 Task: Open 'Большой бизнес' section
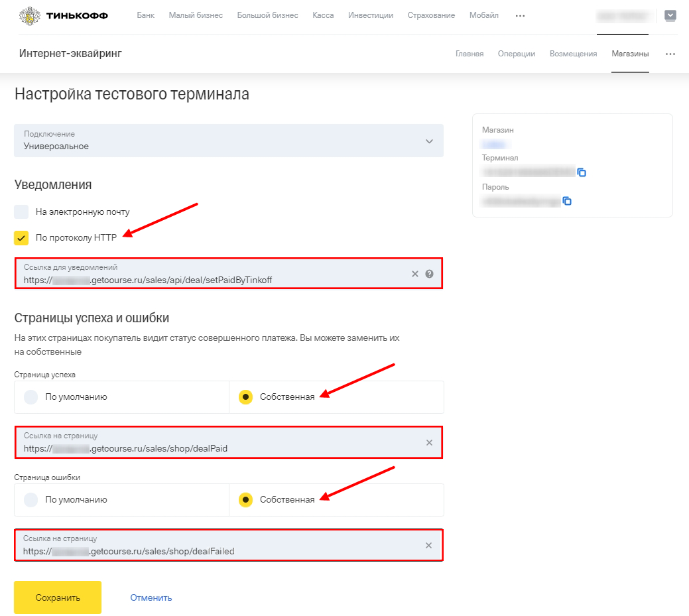(268, 15)
